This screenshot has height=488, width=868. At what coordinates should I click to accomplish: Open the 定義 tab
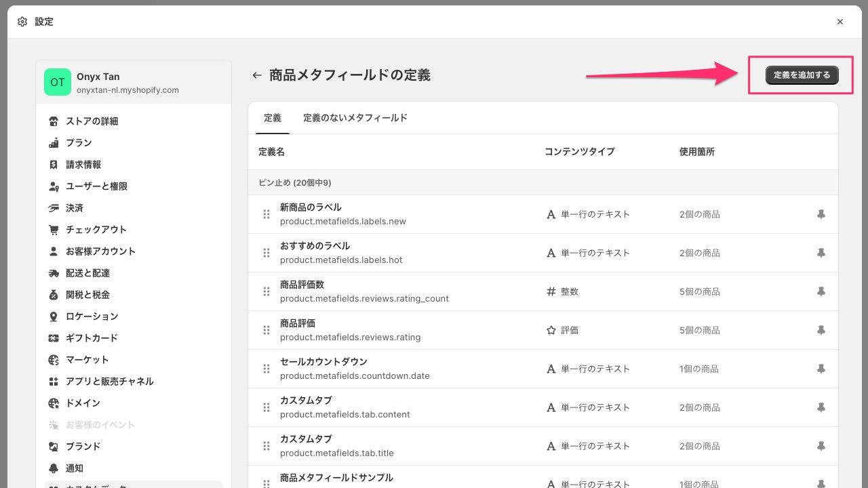273,118
